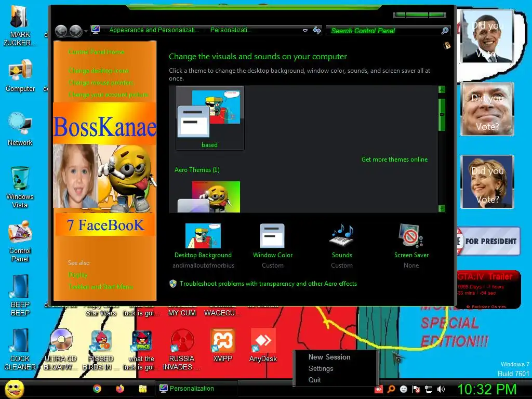Open Screen Saver settings icon
This screenshot has height=399, width=532.
pyautogui.click(x=411, y=246)
